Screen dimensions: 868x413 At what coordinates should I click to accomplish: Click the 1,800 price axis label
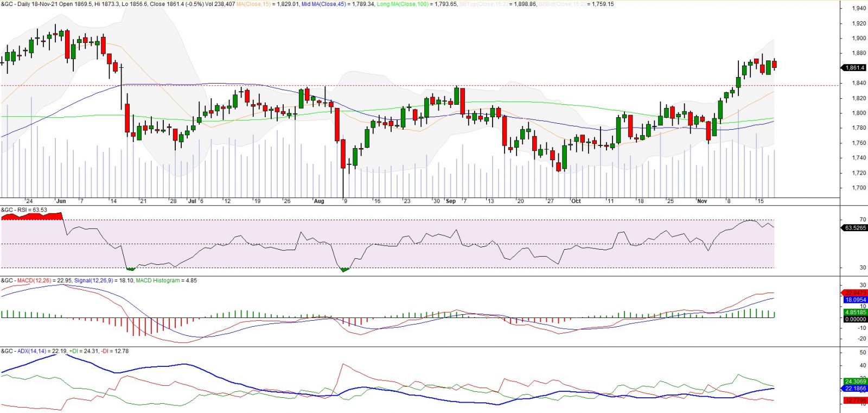tap(859, 113)
